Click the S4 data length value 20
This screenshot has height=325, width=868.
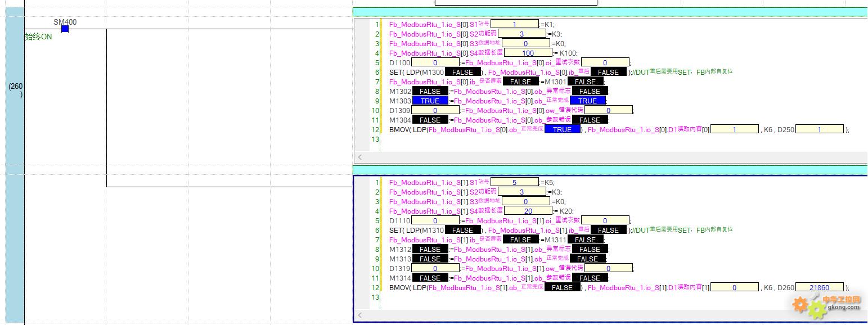pyautogui.click(x=528, y=211)
